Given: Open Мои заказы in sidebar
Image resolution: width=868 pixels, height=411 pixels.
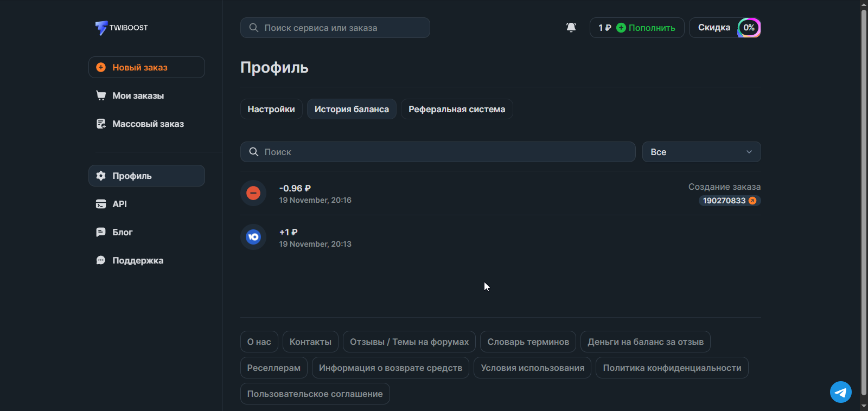Looking at the screenshot, I should point(138,95).
